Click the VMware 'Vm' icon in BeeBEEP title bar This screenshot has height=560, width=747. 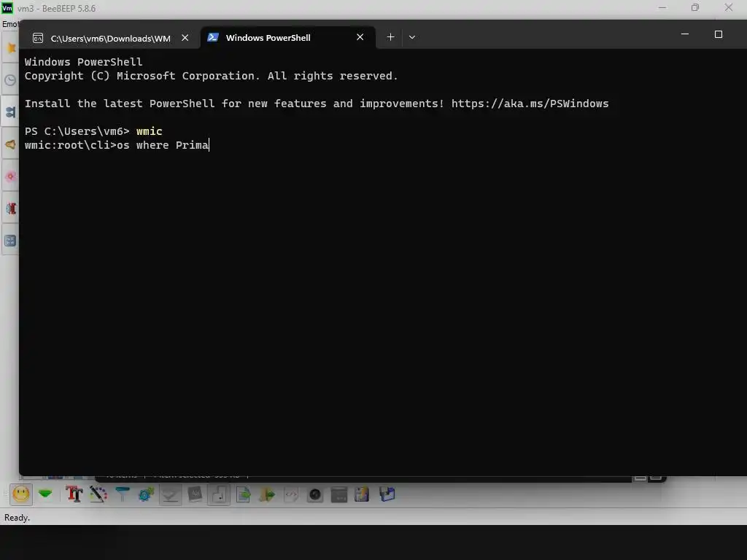7,8
